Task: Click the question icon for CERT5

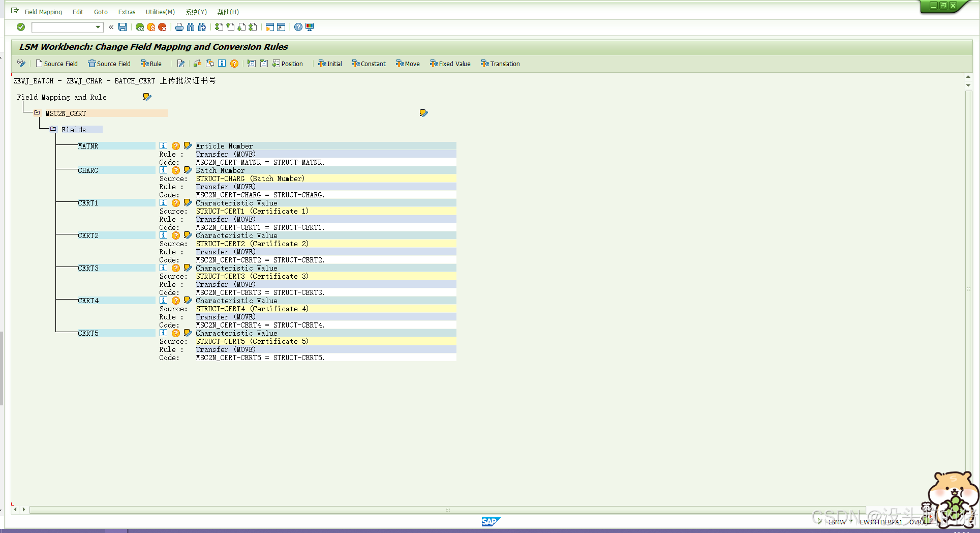Action: pyautogui.click(x=176, y=333)
